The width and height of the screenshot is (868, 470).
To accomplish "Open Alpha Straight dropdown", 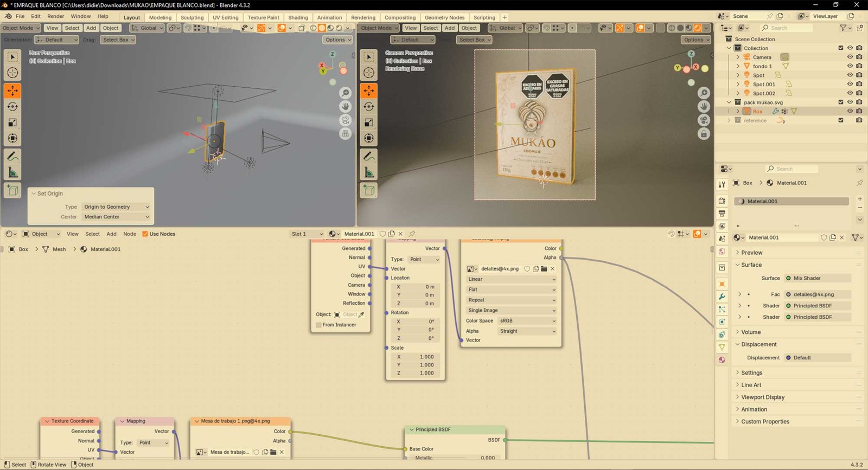I will pos(527,331).
